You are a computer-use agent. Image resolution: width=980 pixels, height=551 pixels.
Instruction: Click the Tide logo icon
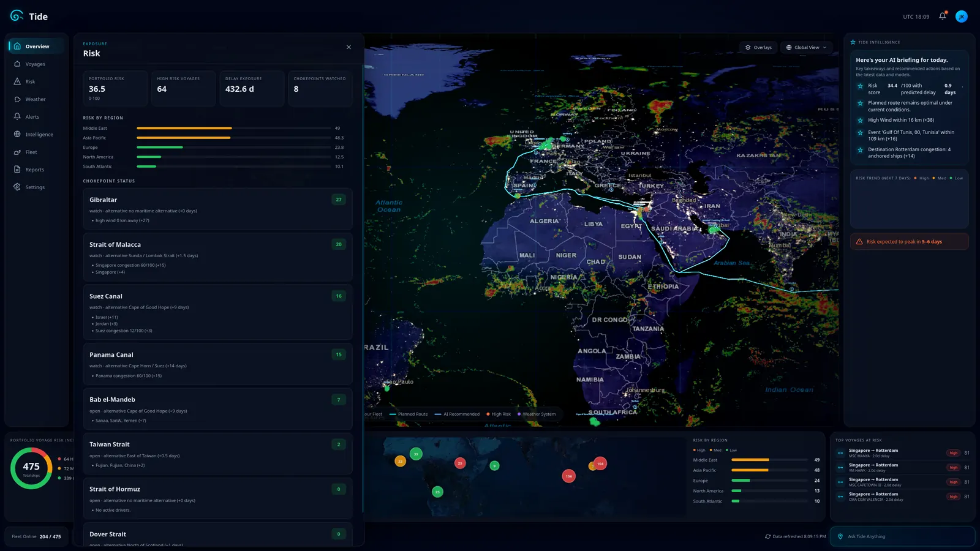[17, 16]
